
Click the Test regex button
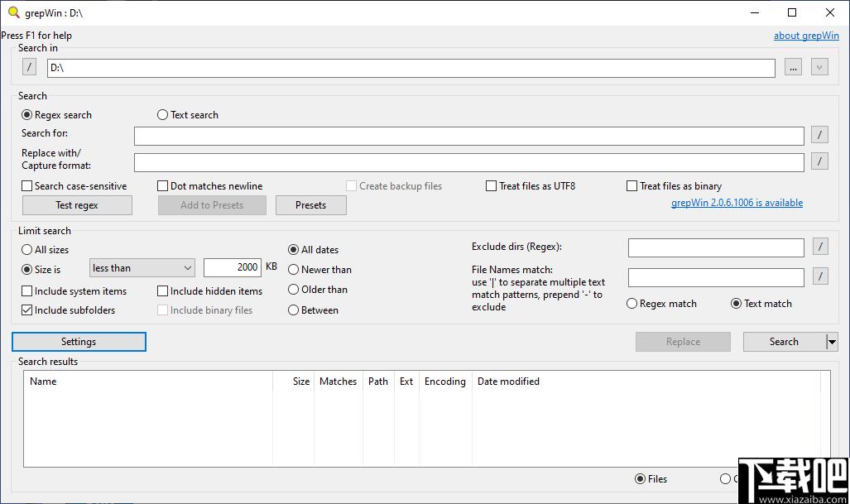click(77, 205)
